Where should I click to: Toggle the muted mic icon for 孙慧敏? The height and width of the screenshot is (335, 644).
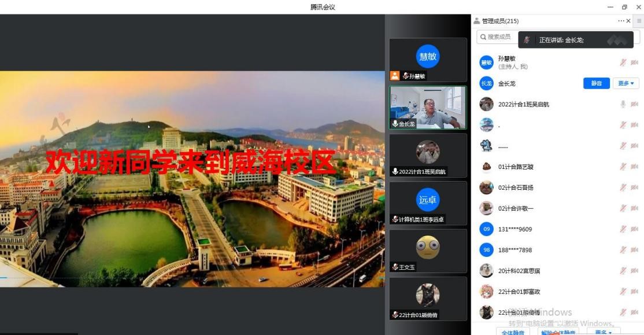click(x=623, y=62)
